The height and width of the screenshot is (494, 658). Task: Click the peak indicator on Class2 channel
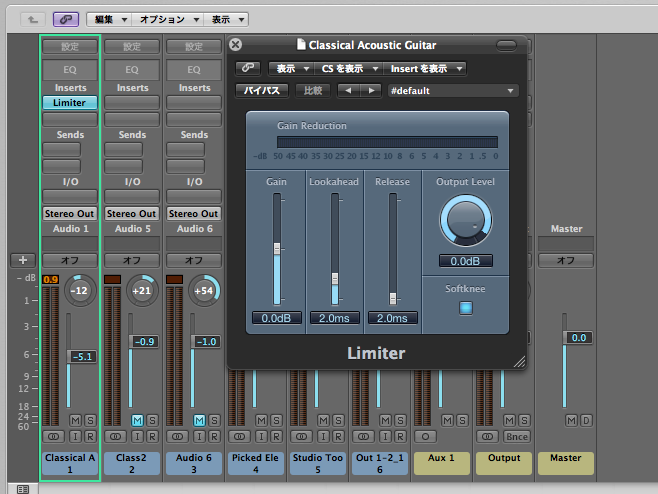click(112, 280)
